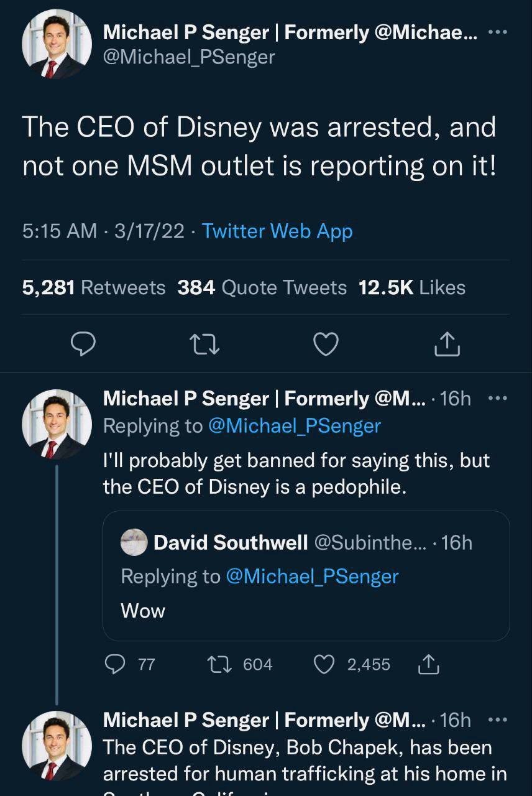Screen dimensions: 532x796
Task: Retweet the main Disney CEO tweet
Action: 204,343
